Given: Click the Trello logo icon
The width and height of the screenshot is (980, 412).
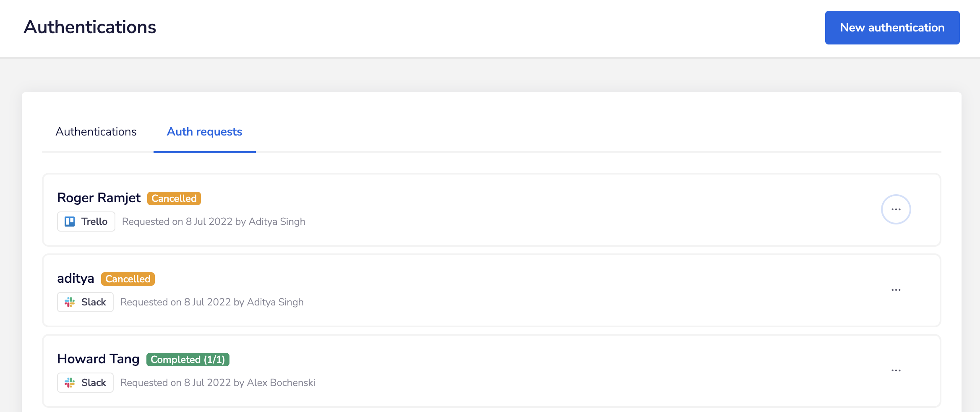Looking at the screenshot, I should 70,222.
